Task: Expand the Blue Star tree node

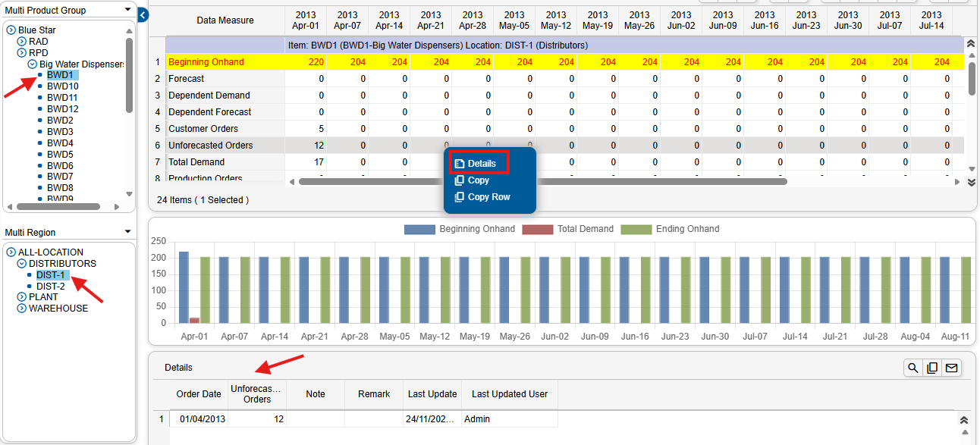Action: (x=11, y=30)
